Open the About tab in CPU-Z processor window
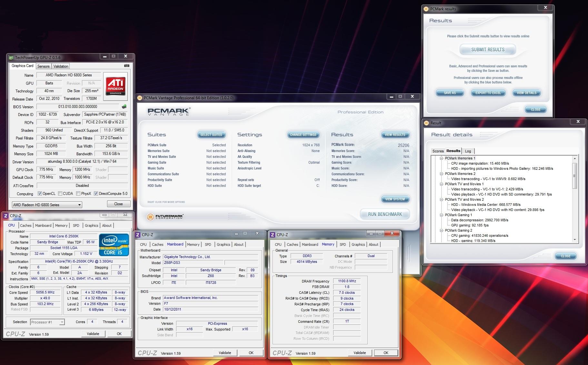This screenshot has width=588, height=365. click(x=107, y=226)
